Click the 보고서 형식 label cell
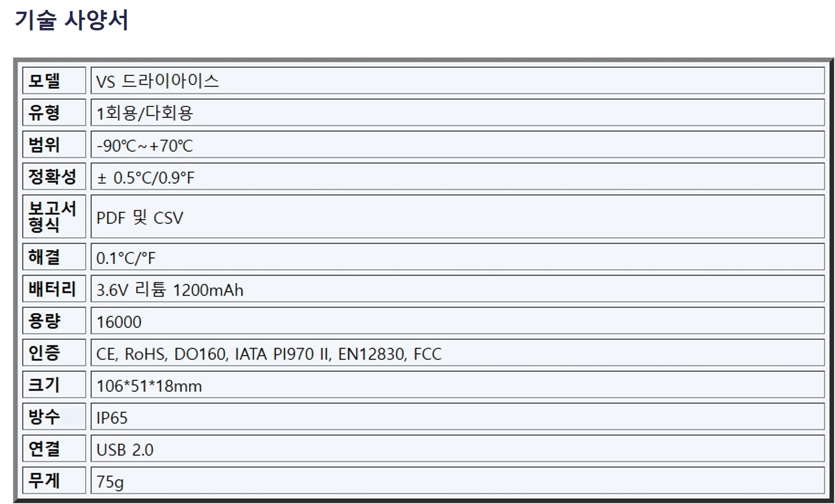835x504 pixels. [x=53, y=217]
